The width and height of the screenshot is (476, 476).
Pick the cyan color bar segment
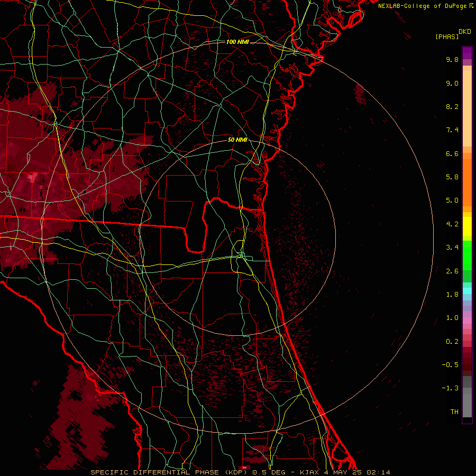[467, 291]
